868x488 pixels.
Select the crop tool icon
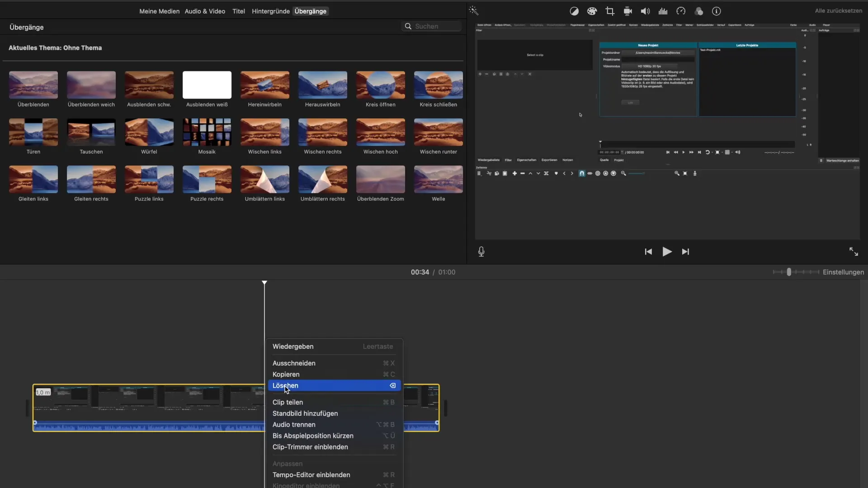coord(610,11)
